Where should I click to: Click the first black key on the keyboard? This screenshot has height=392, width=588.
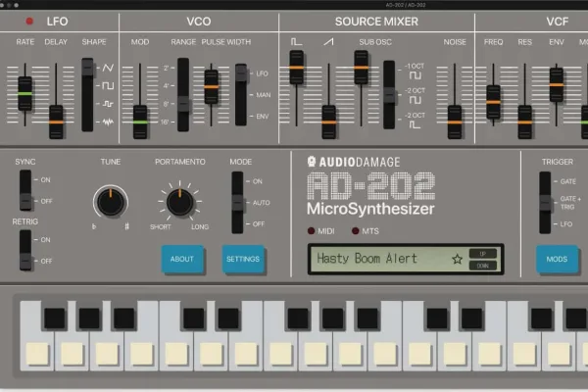point(54,318)
